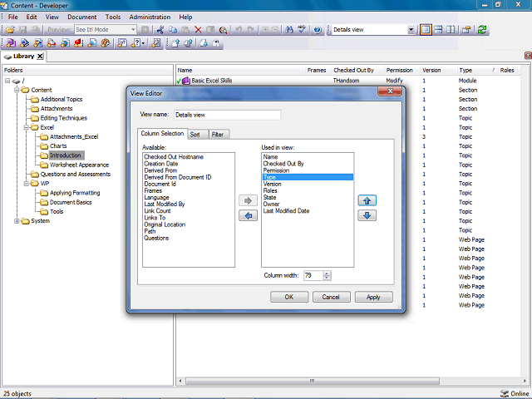Switch to the horizontal split layout icon

[x=438, y=30]
